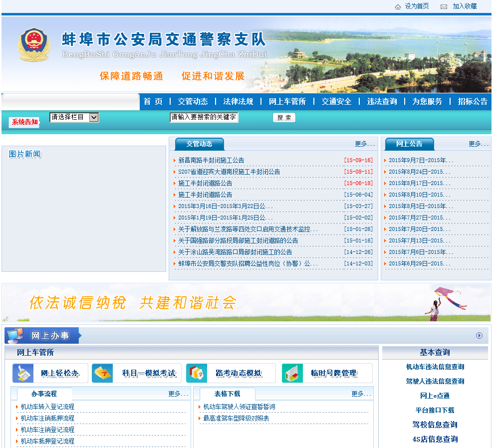This screenshot has height=448, width=493.
Task: Open 交管动态 in the navigation bar
Action: point(193,102)
